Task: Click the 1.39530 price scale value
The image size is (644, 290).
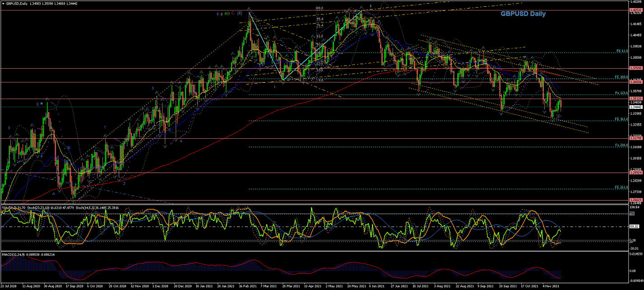Action: (635, 46)
